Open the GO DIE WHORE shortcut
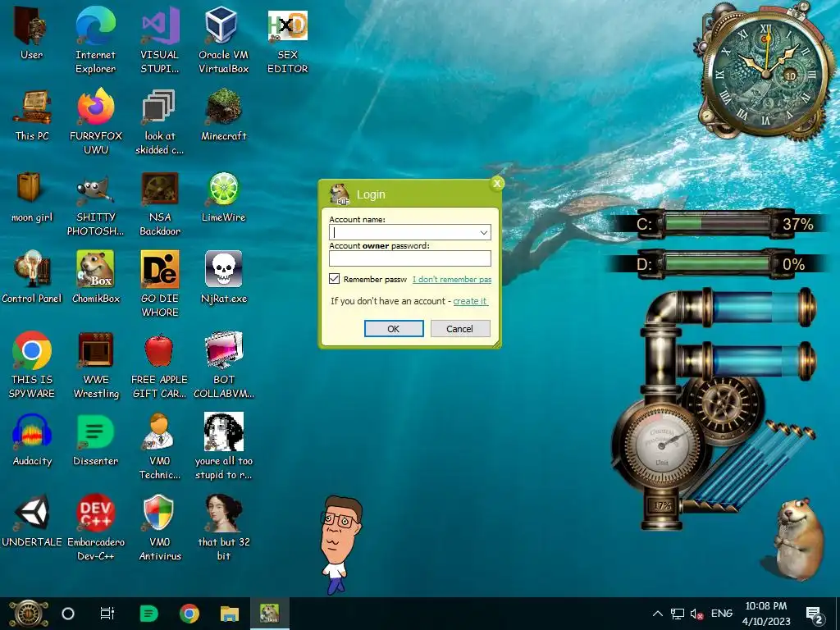Screen dimensions: 840x630 160,284
